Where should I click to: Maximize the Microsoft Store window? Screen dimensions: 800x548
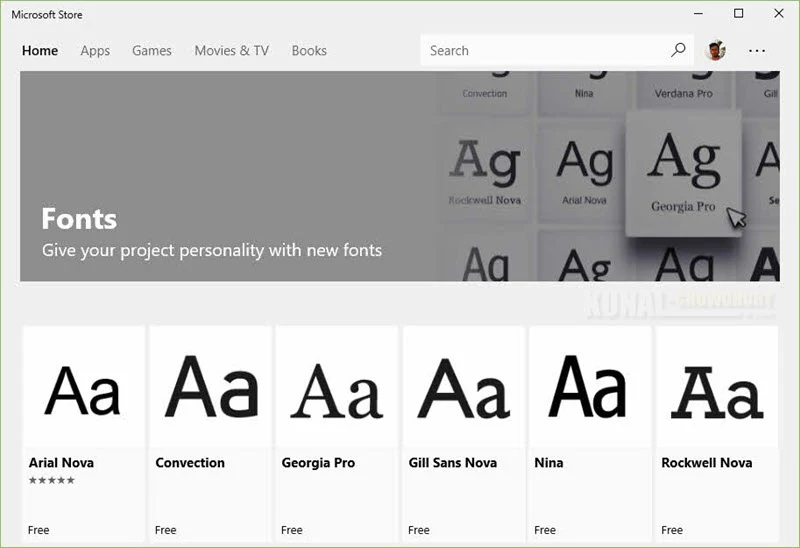738,13
